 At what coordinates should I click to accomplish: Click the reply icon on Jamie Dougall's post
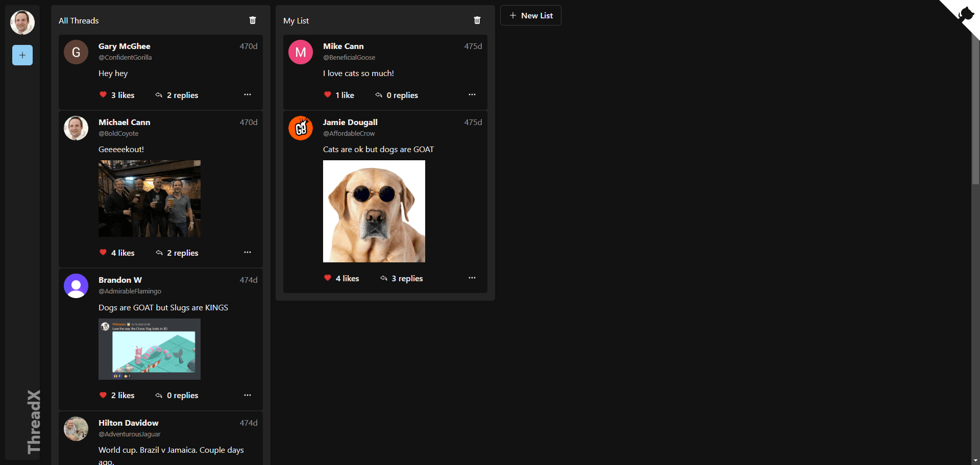(x=383, y=278)
